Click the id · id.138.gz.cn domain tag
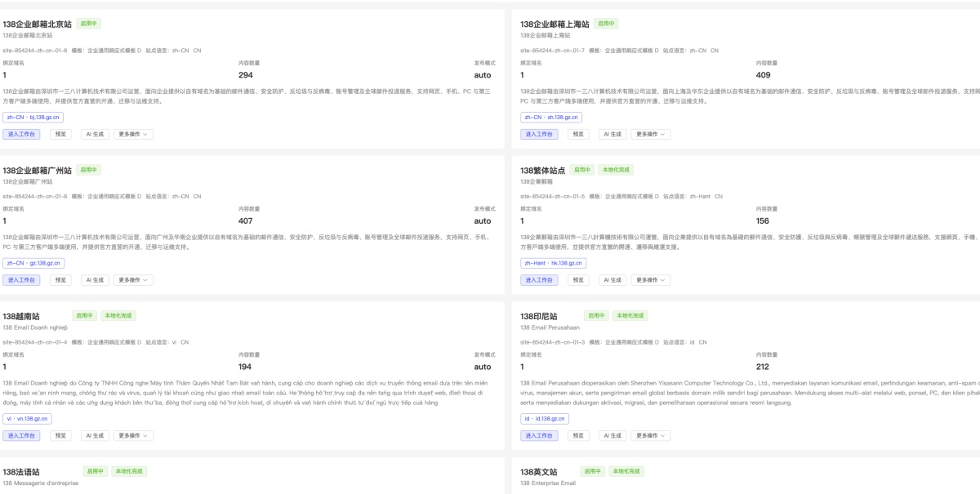The width and height of the screenshot is (980, 494). coord(545,419)
